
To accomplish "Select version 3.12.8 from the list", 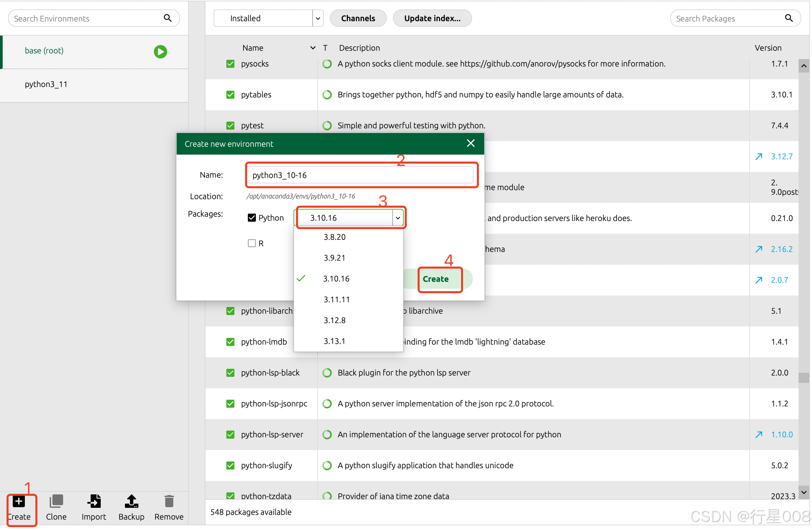I will [x=335, y=320].
